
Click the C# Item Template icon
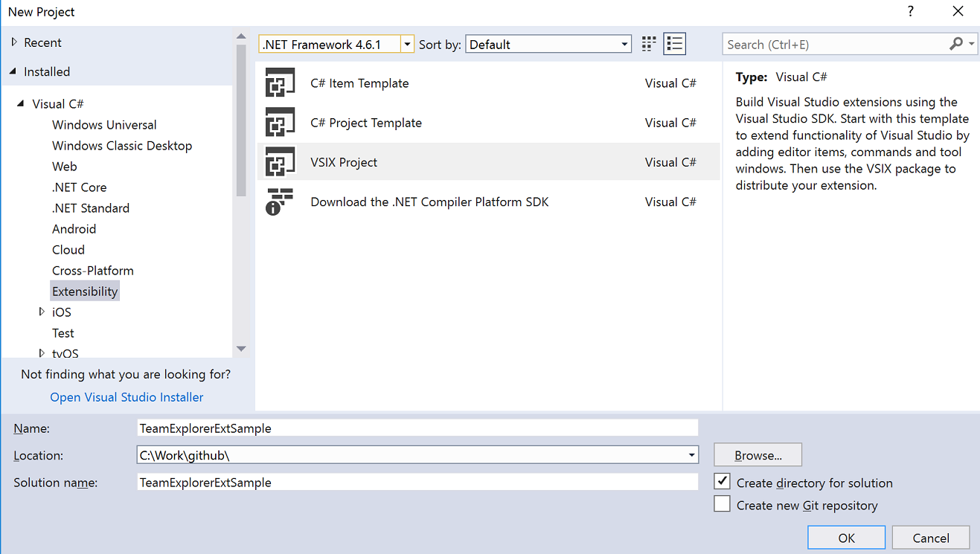point(280,83)
